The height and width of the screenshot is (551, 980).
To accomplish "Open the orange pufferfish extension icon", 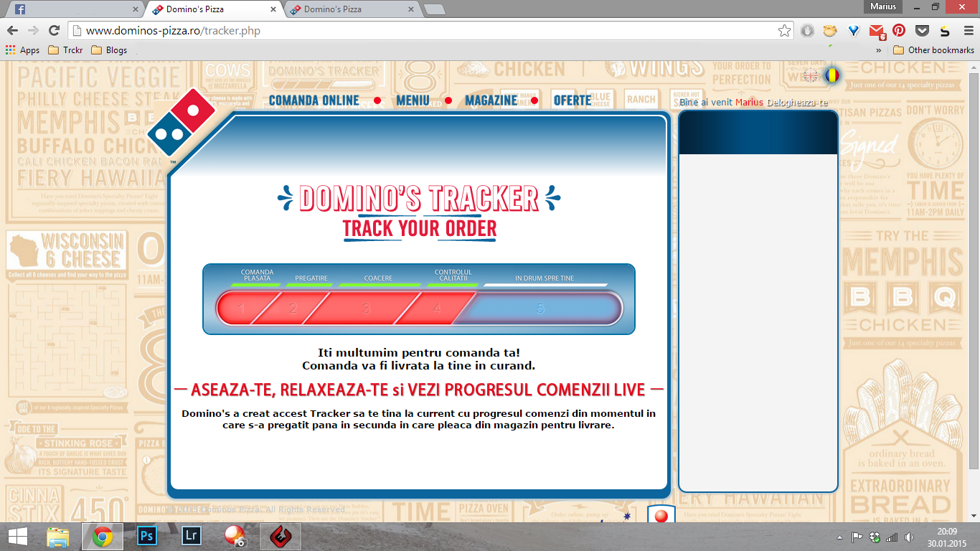I will (830, 31).
